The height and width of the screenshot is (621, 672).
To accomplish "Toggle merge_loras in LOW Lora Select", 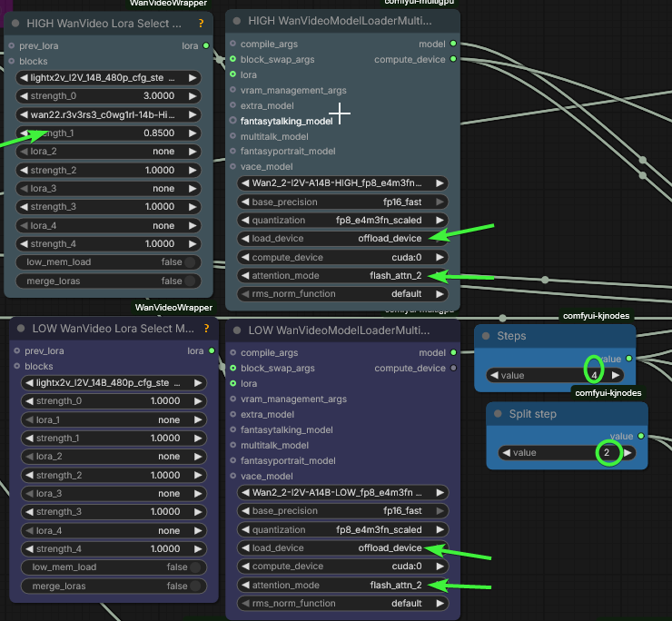I will (195, 586).
